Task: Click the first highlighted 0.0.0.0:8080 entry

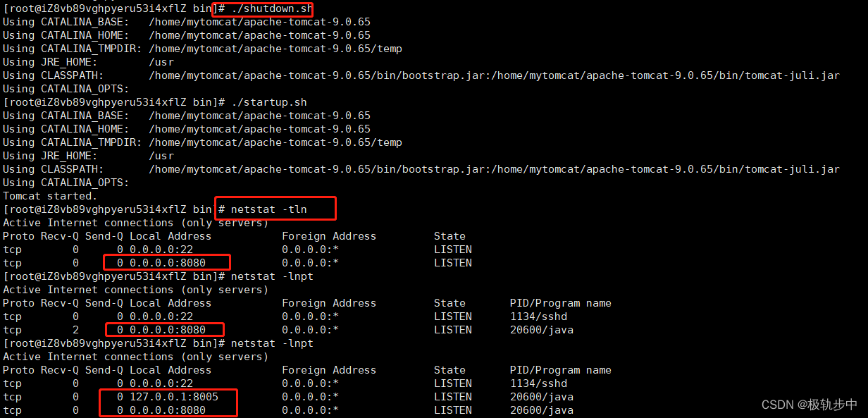Action: pyautogui.click(x=166, y=262)
